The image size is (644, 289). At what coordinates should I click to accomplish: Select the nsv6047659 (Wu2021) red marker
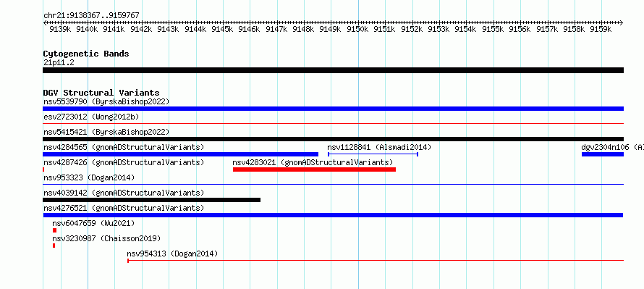[x=54, y=230]
